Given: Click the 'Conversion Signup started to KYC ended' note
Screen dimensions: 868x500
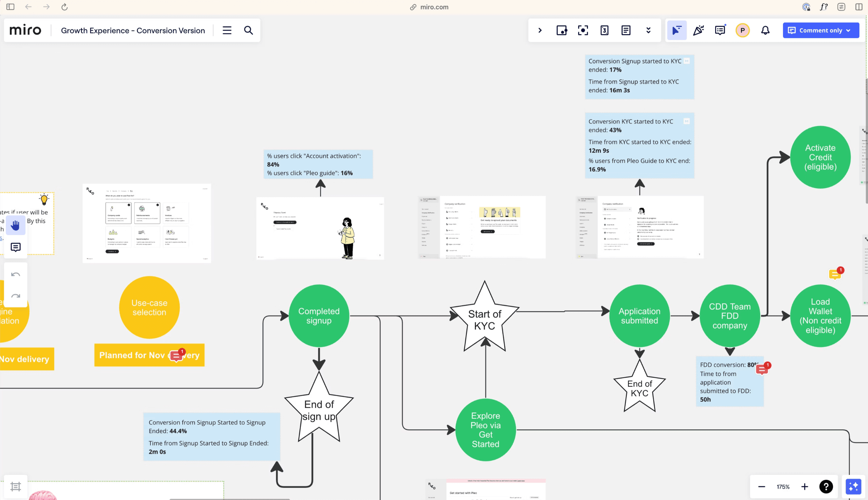Looking at the screenshot, I should 640,76.
